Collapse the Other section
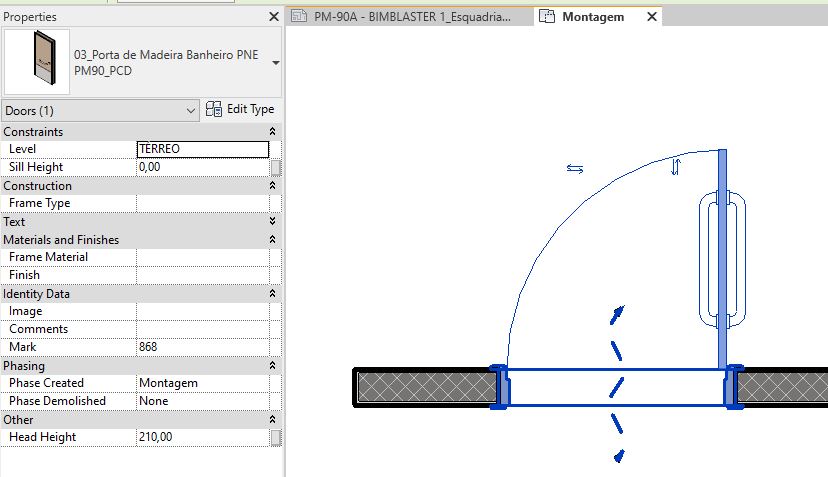The height and width of the screenshot is (477, 828). coord(272,419)
